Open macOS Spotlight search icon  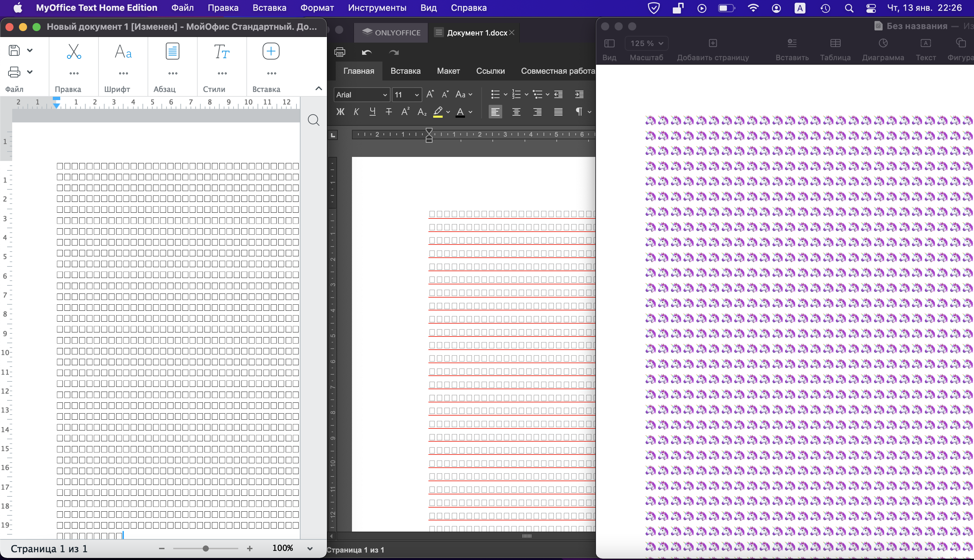(x=849, y=8)
